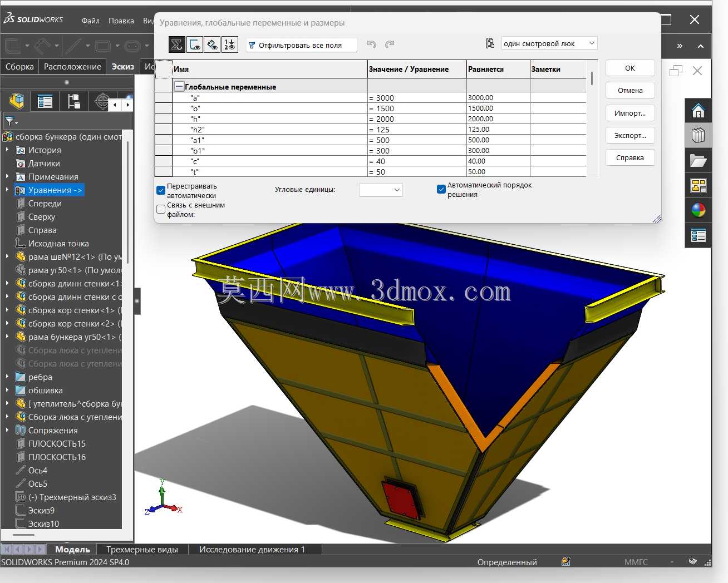Collapse the 'Глобальные переменные' group
This screenshot has height=583, width=728.
(179, 86)
